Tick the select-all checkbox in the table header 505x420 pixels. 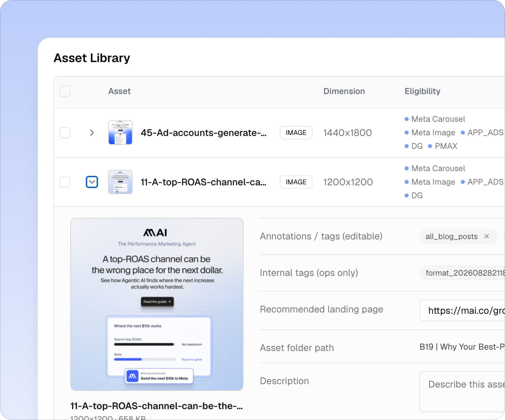(65, 91)
